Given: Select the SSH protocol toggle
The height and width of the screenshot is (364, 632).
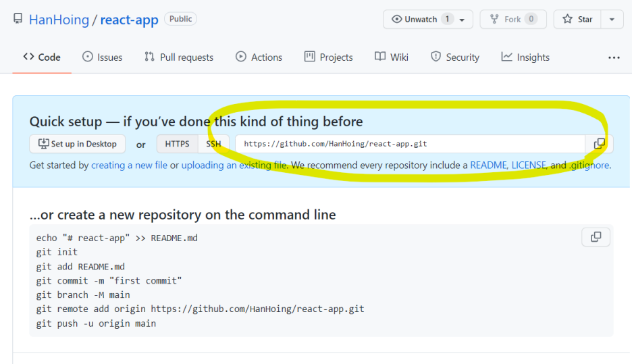Looking at the screenshot, I should pos(213,144).
